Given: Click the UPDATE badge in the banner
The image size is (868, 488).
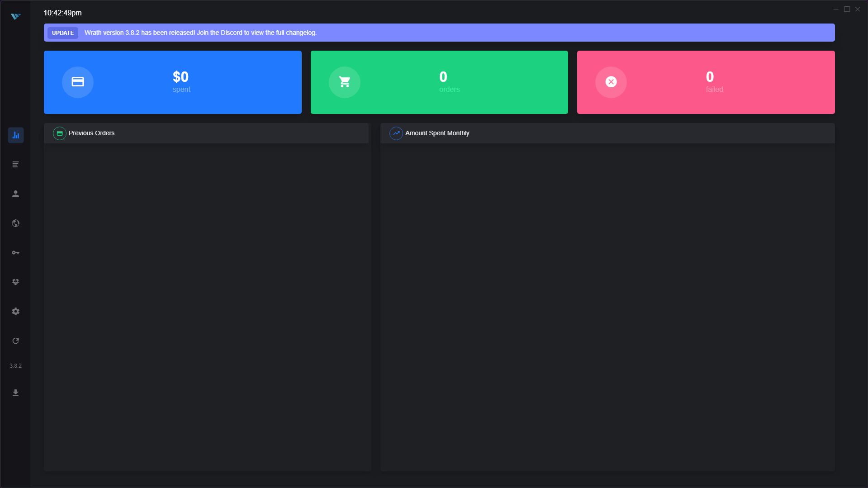Looking at the screenshot, I should [63, 33].
